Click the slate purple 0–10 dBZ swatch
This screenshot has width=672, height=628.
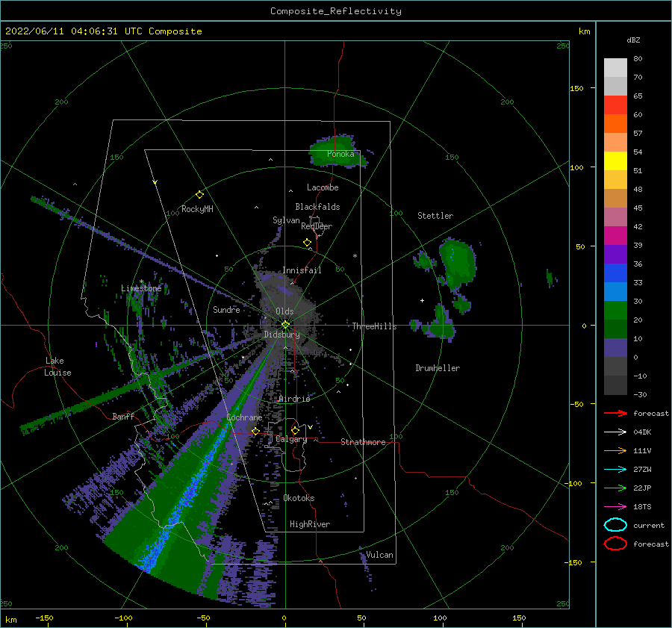click(615, 348)
